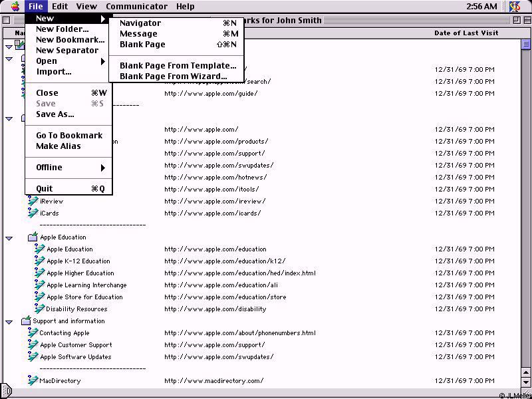Click the vertical scrollbar down arrow
532x399 pixels.
pos(526,382)
